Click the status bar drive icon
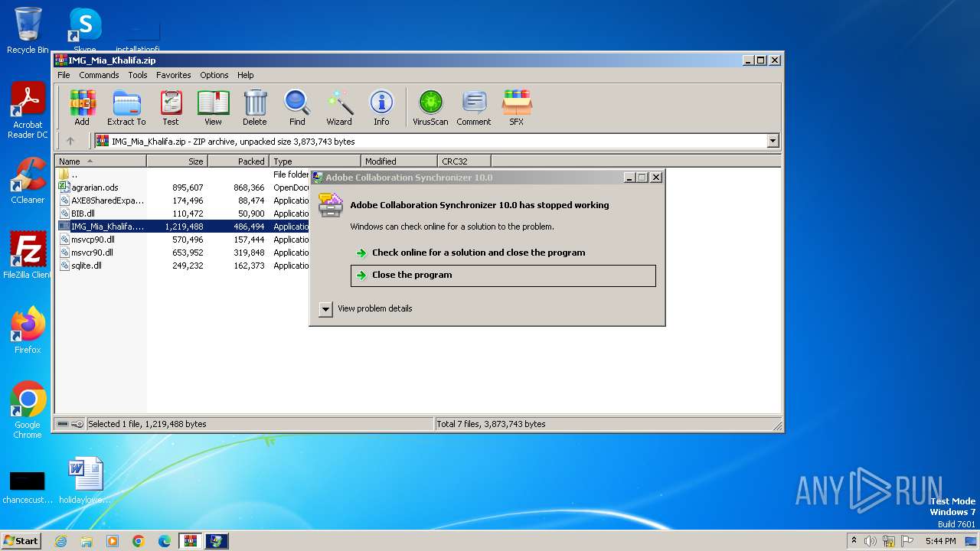The image size is (980, 551). 63,424
